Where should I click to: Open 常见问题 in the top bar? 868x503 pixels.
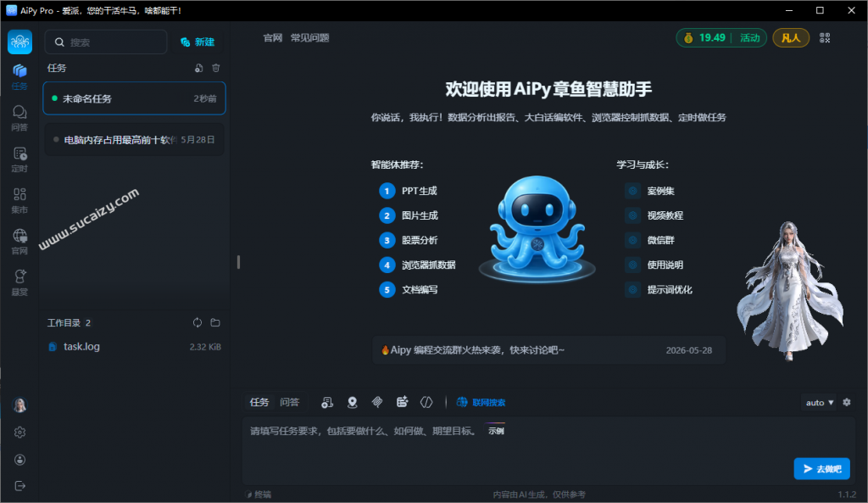(x=310, y=37)
